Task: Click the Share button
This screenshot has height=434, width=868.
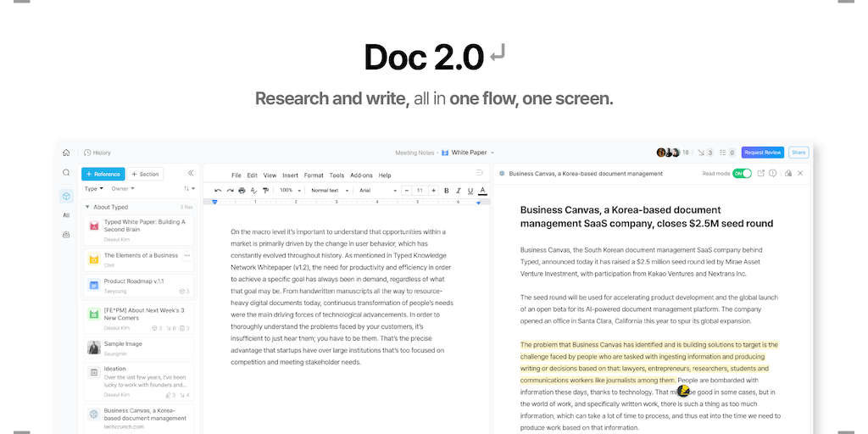Action: [x=798, y=153]
